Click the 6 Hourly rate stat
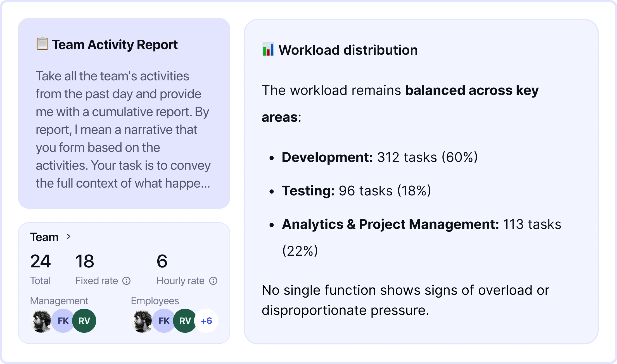This screenshot has width=617, height=364. [162, 262]
